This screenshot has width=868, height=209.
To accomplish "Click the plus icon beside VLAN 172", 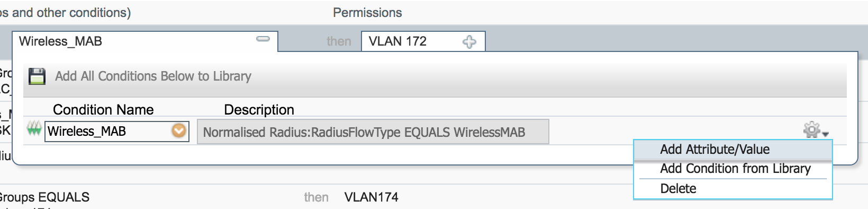I will click(469, 42).
